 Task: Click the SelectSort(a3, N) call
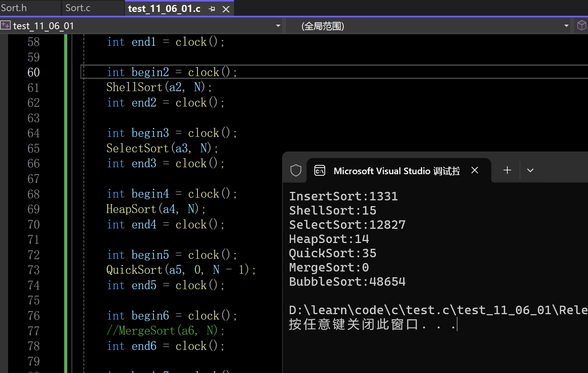pyautogui.click(x=162, y=148)
